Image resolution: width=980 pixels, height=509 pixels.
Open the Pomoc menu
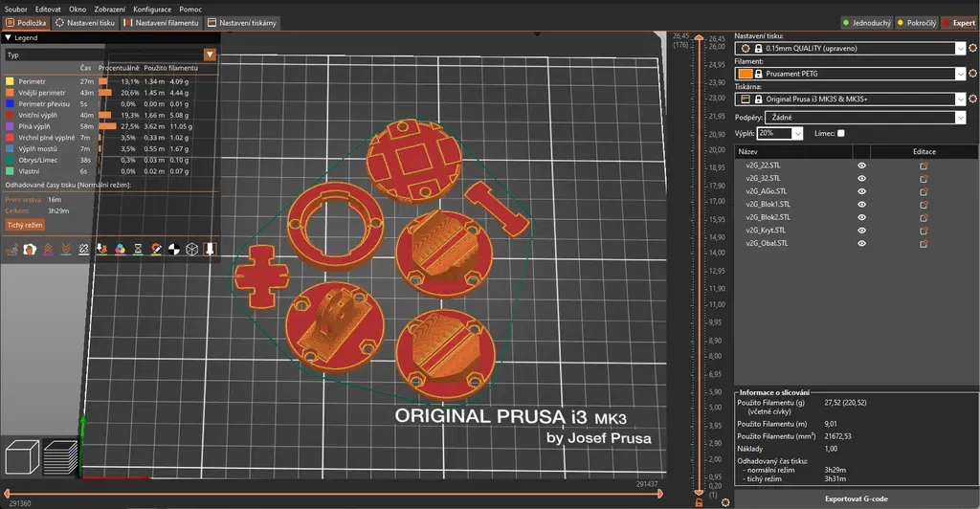190,10
